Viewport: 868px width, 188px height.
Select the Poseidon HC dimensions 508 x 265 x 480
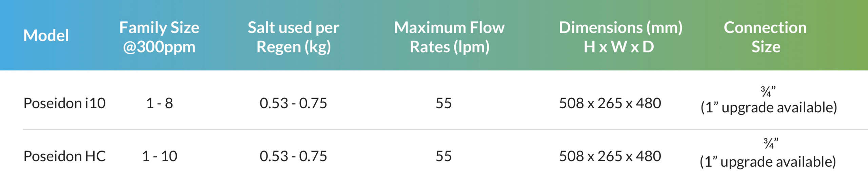[x=610, y=156]
